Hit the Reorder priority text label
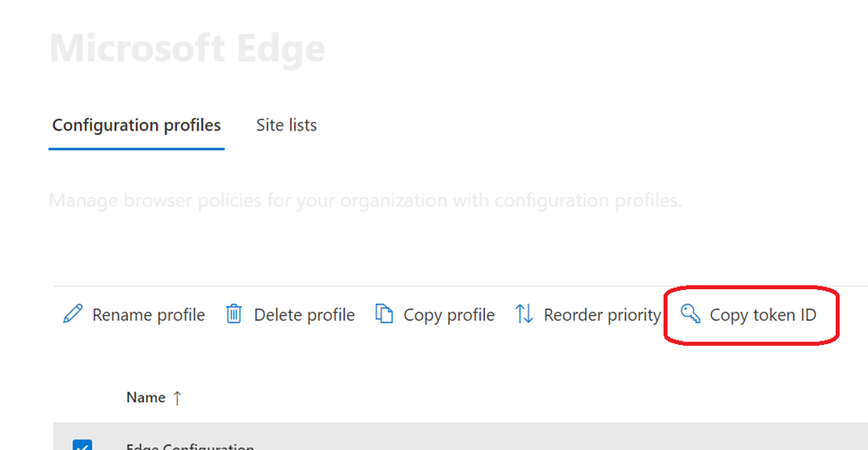Screen dimensions: 868x450 (602, 315)
